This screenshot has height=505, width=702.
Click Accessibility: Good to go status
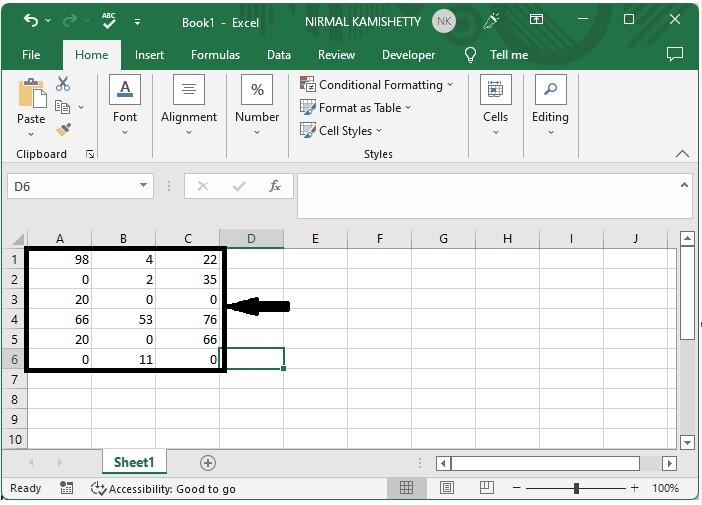pos(163,488)
